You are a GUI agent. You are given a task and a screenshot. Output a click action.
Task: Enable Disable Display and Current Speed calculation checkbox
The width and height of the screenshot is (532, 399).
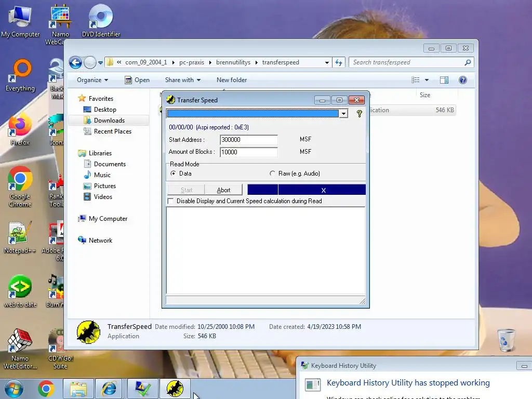click(x=170, y=201)
